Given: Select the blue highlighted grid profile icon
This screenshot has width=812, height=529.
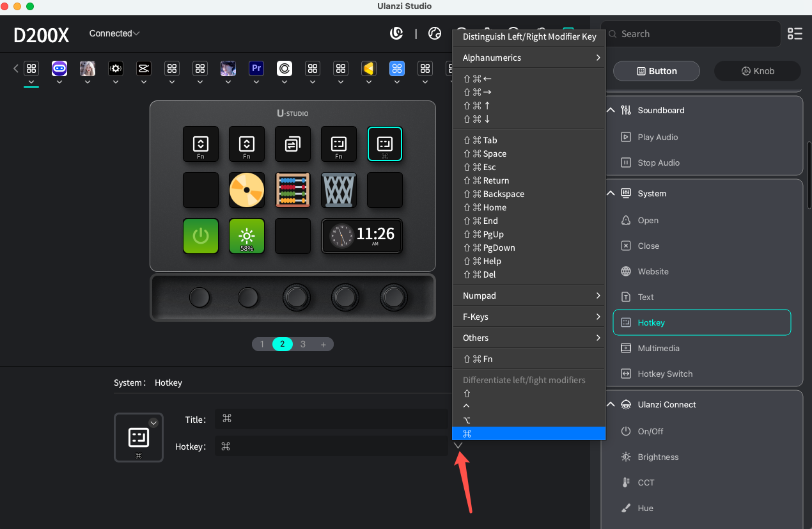Looking at the screenshot, I should pos(397,68).
